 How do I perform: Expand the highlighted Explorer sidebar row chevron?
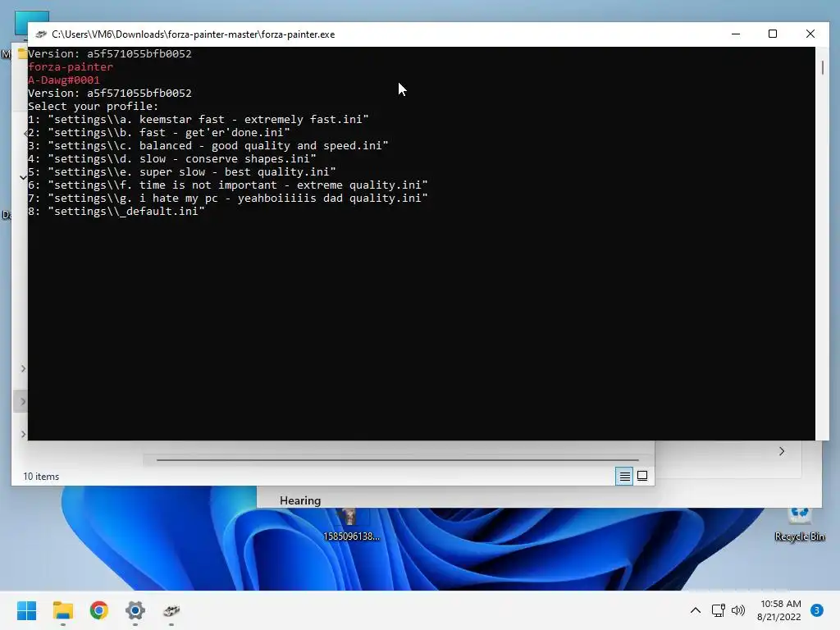(23, 402)
